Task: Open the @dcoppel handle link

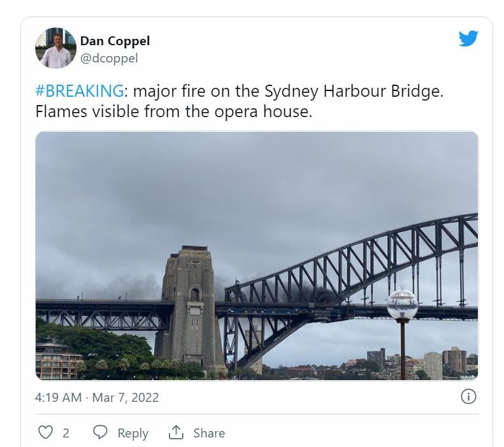Action: (x=109, y=59)
